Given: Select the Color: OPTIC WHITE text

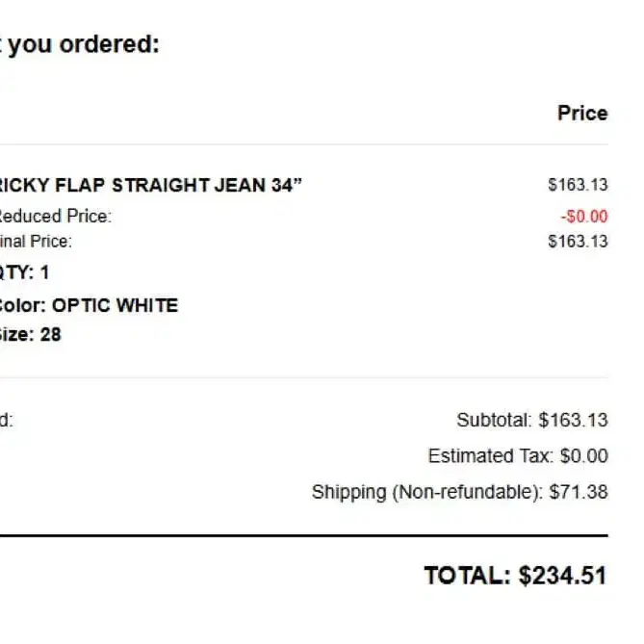Looking at the screenshot, I should (x=89, y=305).
